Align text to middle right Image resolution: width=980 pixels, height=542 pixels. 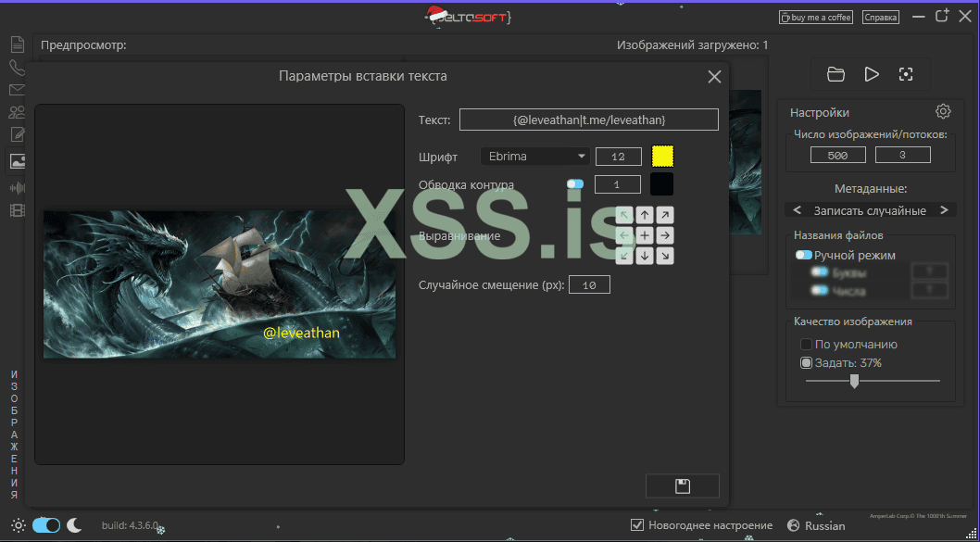pyautogui.click(x=665, y=235)
